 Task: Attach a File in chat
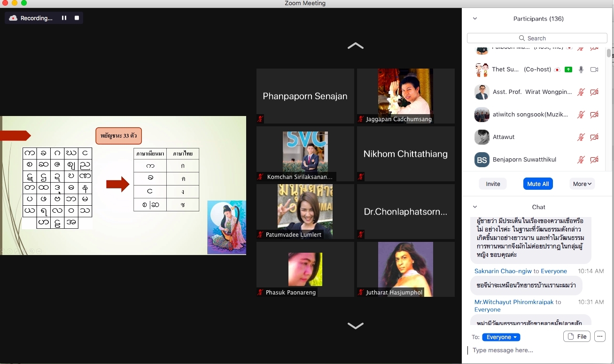577,336
